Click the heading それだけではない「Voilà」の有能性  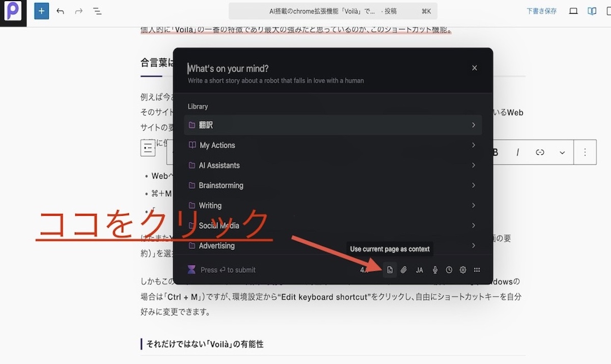tap(205, 344)
